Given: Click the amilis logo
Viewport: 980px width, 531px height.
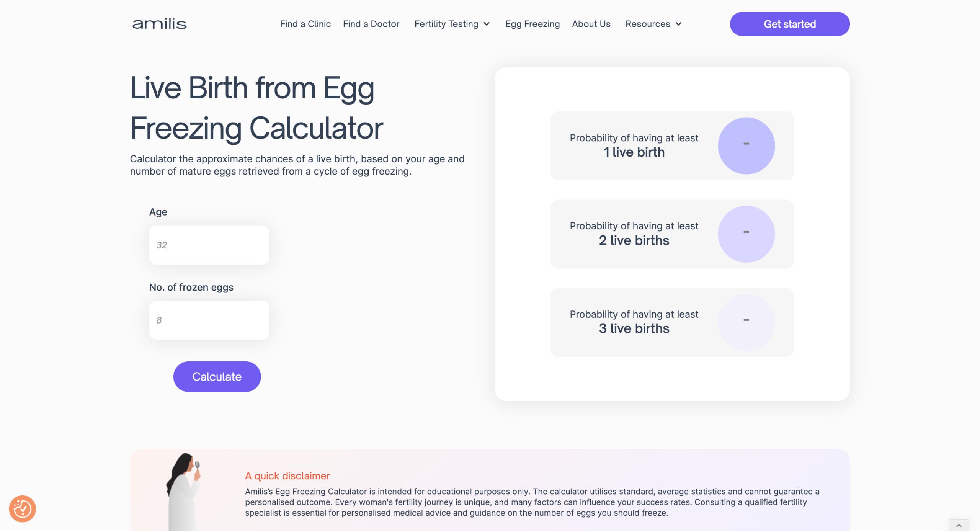Looking at the screenshot, I should point(159,24).
